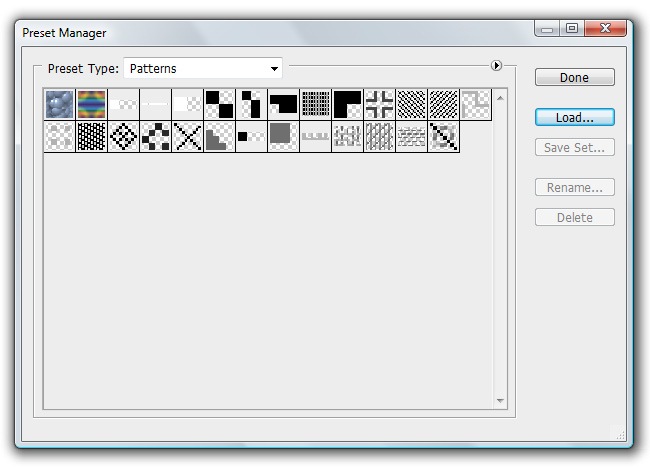650x468 pixels.
Task: Click the Load... button
Action: click(574, 118)
